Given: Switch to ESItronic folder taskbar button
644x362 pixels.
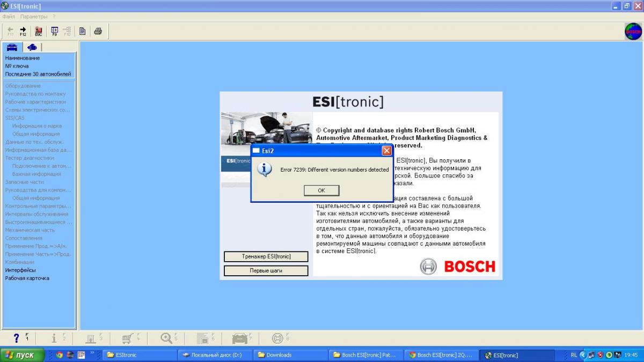Looking at the screenshot, I should pyautogui.click(x=139, y=355).
